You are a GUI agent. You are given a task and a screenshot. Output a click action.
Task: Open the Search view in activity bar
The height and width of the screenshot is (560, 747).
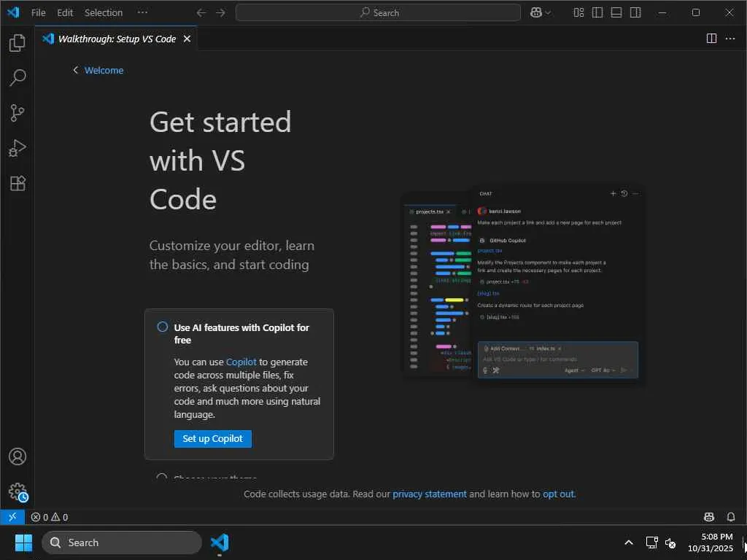pos(18,77)
